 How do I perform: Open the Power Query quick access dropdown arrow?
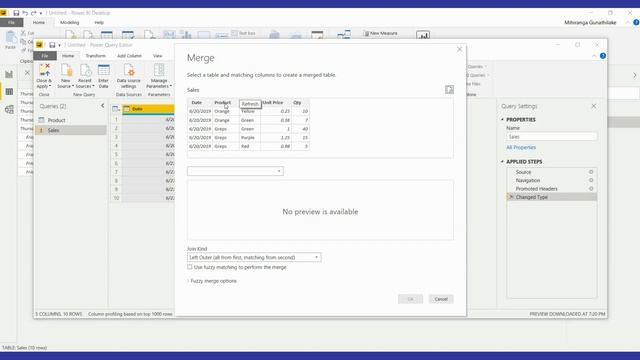tap(59, 45)
